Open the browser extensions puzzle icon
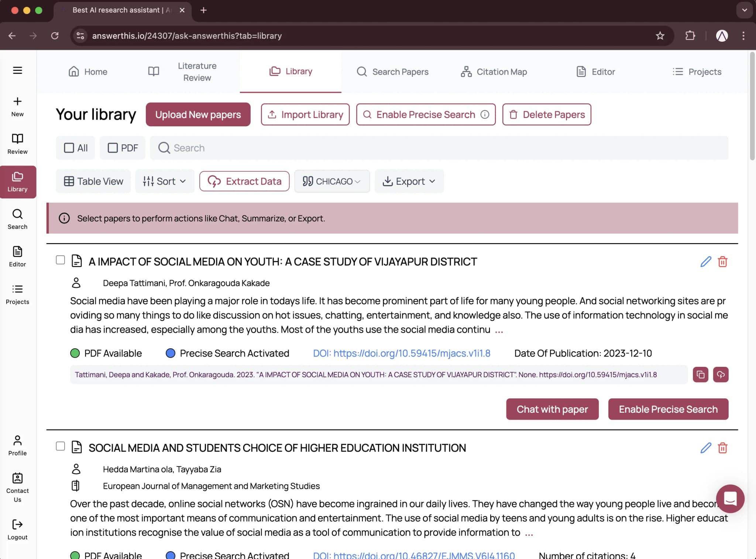The width and height of the screenshot is (756, 559). pyautogui.click(x=690, y=36)
